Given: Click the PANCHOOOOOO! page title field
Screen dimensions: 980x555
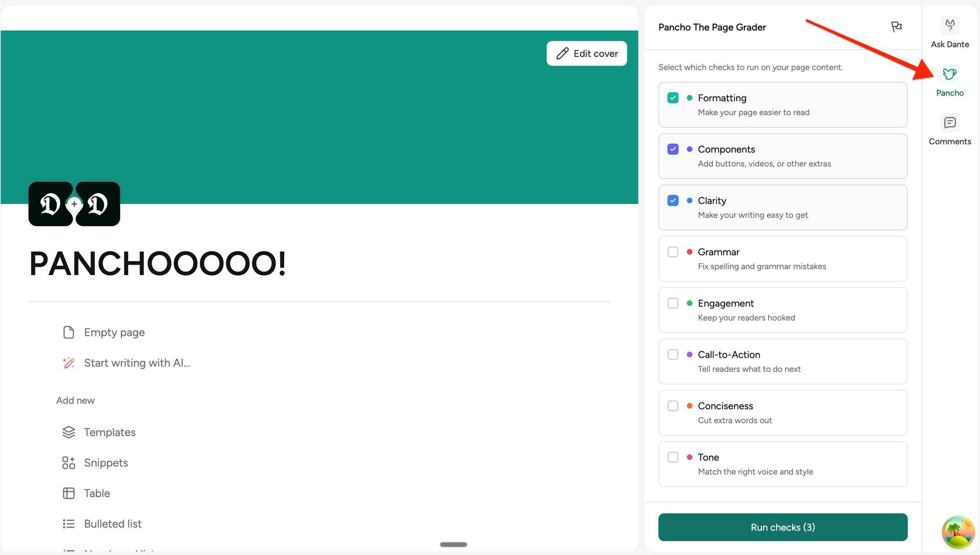Looking at the screenshot, I should click(x=158, y=264).
